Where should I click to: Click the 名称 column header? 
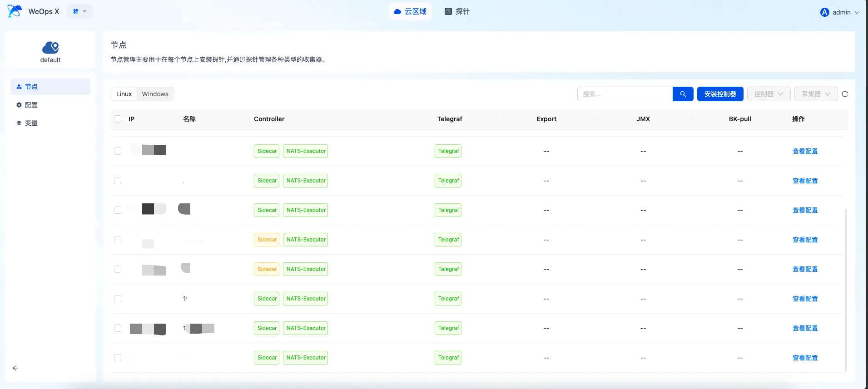[189, 119]
